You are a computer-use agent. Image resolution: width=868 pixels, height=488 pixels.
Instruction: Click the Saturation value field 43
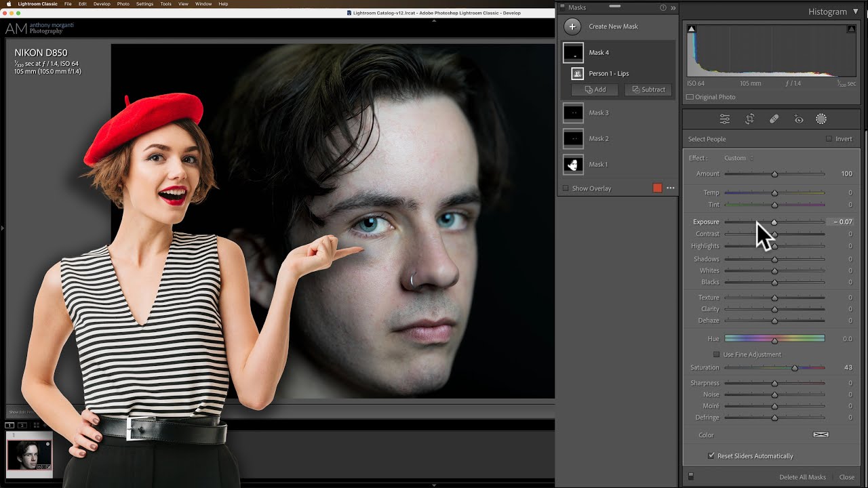pos(848,367)
